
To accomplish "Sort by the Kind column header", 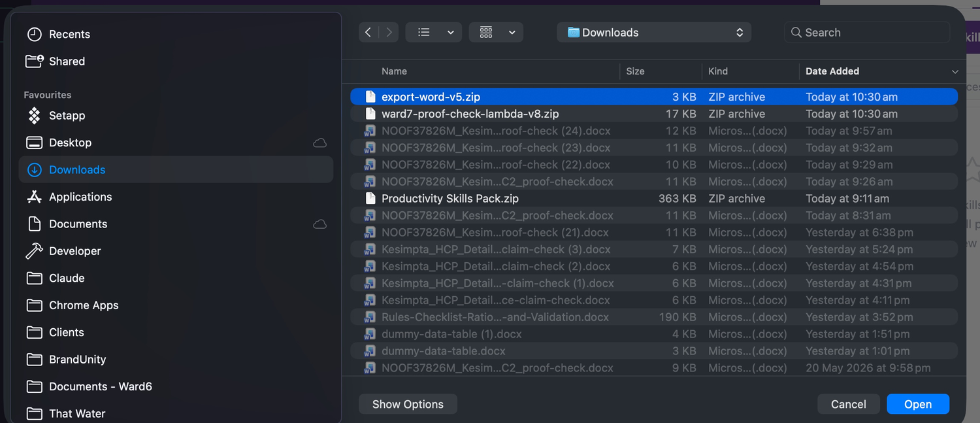I will (718, 71).
